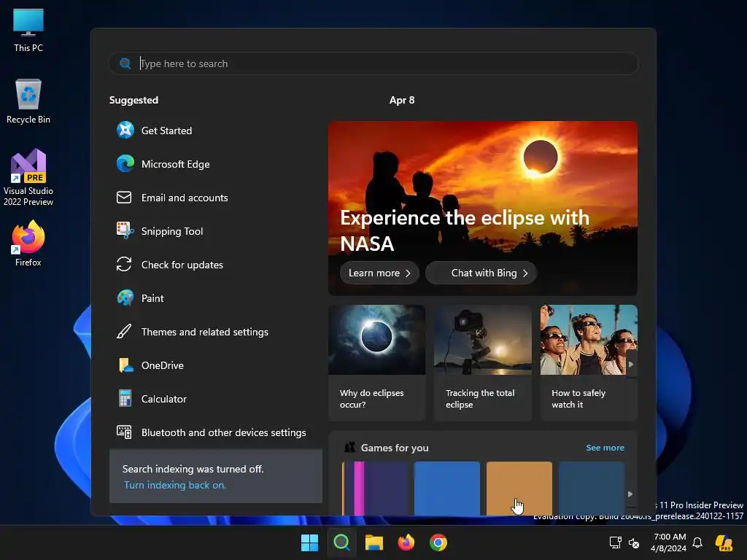Click See more link in Games for you
The width and height of the screenshot is (747, 560).
(605, 448)
